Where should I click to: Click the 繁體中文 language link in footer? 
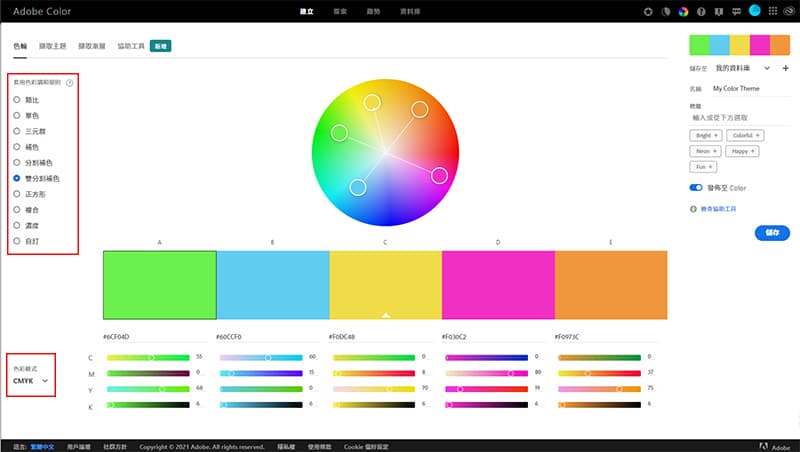(42, 447)
